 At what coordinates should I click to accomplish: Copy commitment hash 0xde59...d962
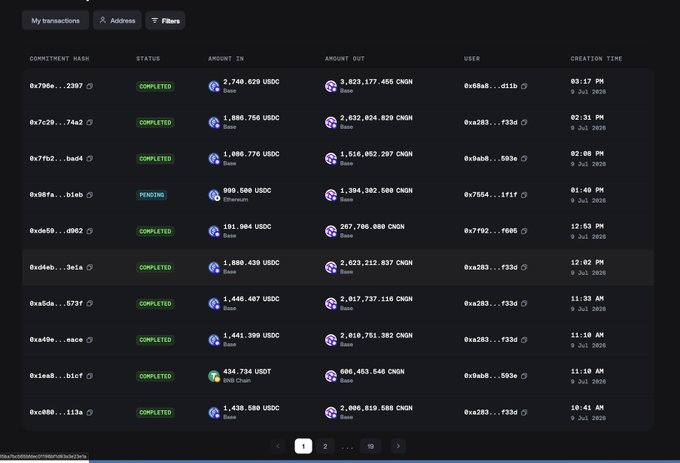tap(89, 231)
